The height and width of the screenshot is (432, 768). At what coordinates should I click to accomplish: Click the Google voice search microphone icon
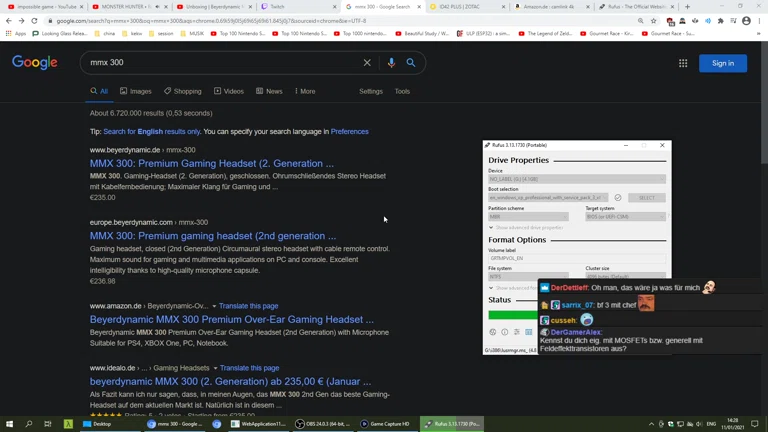pyautogui.click(x=391, y=63)
